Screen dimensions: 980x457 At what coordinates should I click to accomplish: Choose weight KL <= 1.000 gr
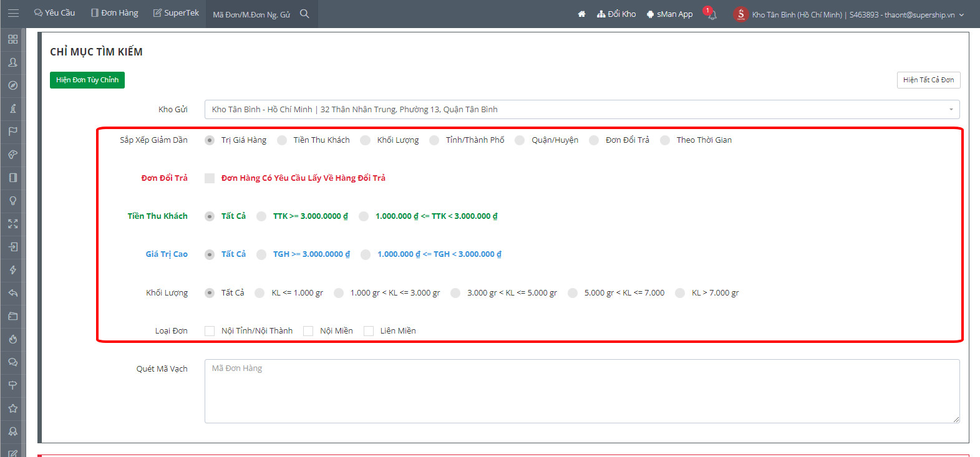[x=260, y=293]
